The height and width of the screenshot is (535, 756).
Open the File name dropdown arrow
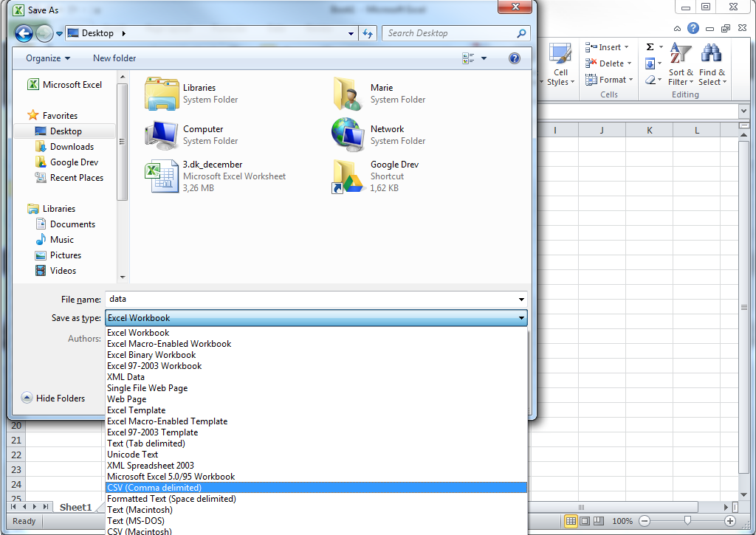(521, 300)
